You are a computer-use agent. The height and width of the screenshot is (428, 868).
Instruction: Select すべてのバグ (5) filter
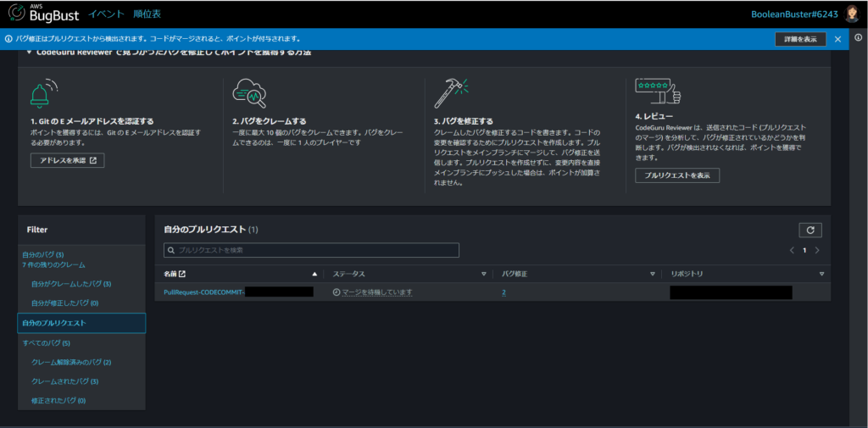click(x=47, y=343)
